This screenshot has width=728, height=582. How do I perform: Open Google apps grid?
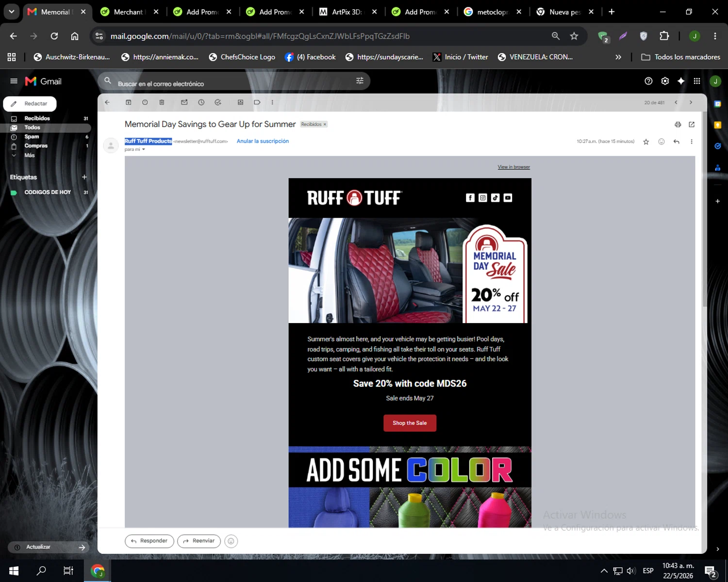point(697,81)
